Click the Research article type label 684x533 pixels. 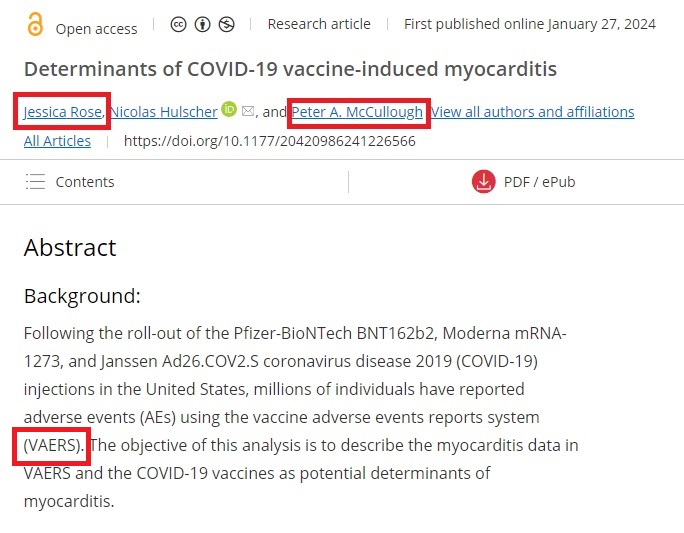319,24
